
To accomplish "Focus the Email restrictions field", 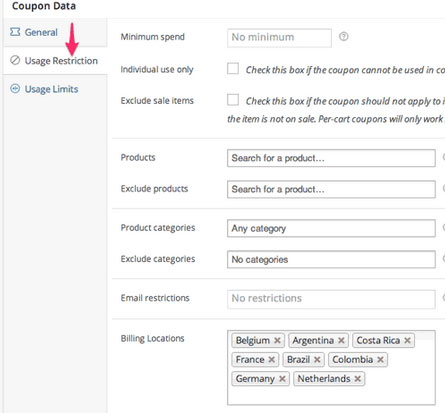I will (x=331, y=299).
